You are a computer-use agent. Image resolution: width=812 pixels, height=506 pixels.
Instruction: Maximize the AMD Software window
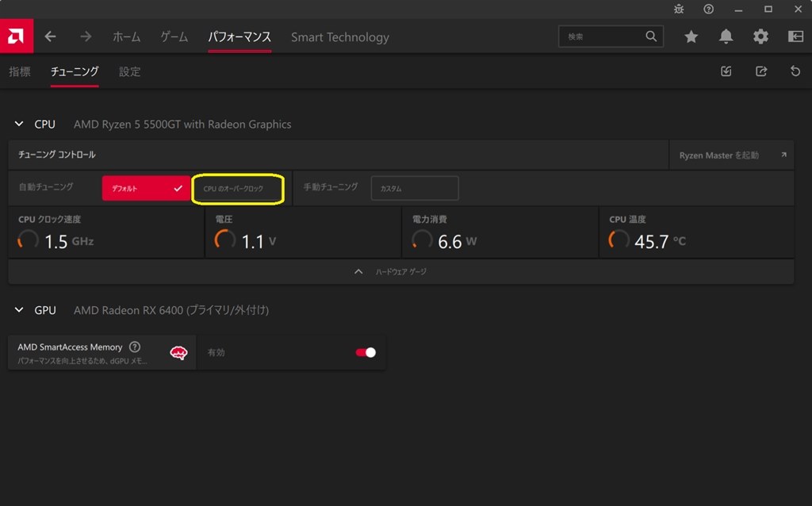(x=768, y=9)
